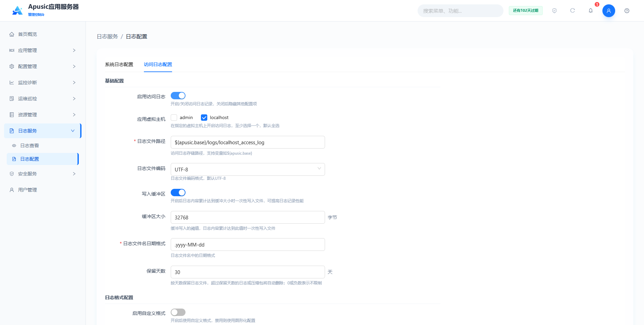Viewport: 644px width, 325px height.
Task: Toggle the 写入缓冲区 switch
Action: [x=178, y=193]
